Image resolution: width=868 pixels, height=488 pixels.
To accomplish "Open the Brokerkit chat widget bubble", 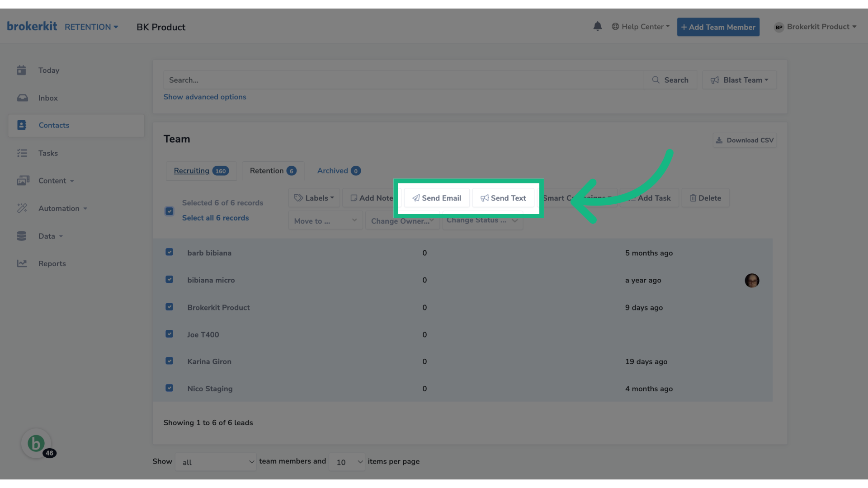I will coord(36,443).
